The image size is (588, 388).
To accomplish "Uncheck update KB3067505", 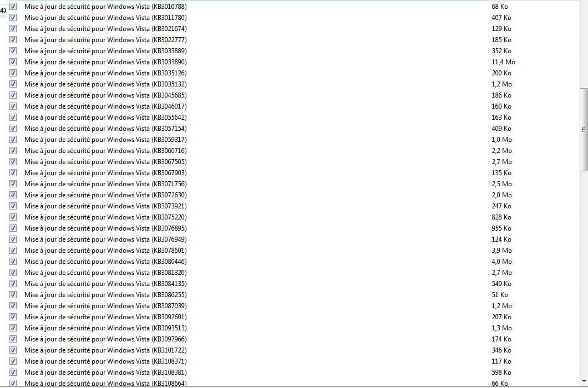I will point(13,161).
